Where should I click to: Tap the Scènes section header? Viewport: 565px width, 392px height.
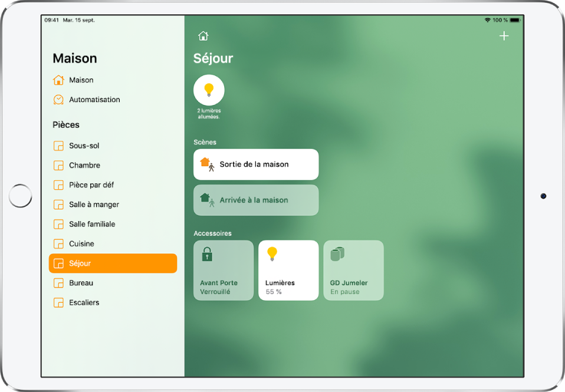pyautogui.click(x=205, y=142)
